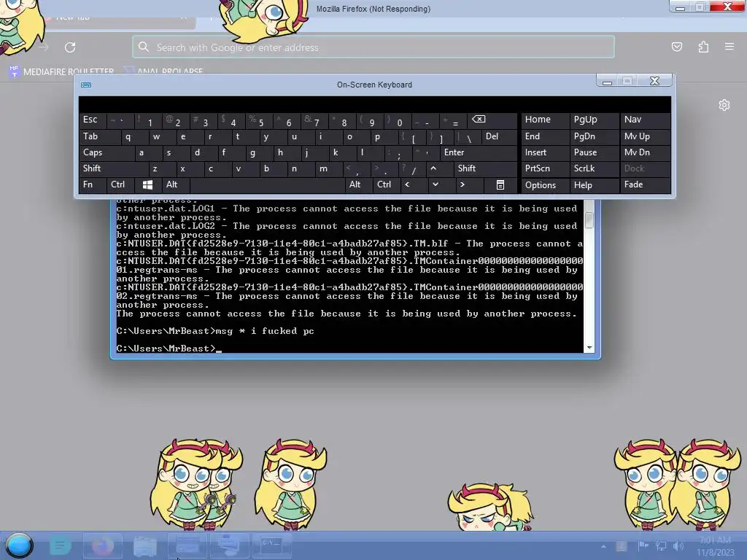747x560 pixels.
Task: Click the q key on keyboard
Action: [x=134, y=136]
